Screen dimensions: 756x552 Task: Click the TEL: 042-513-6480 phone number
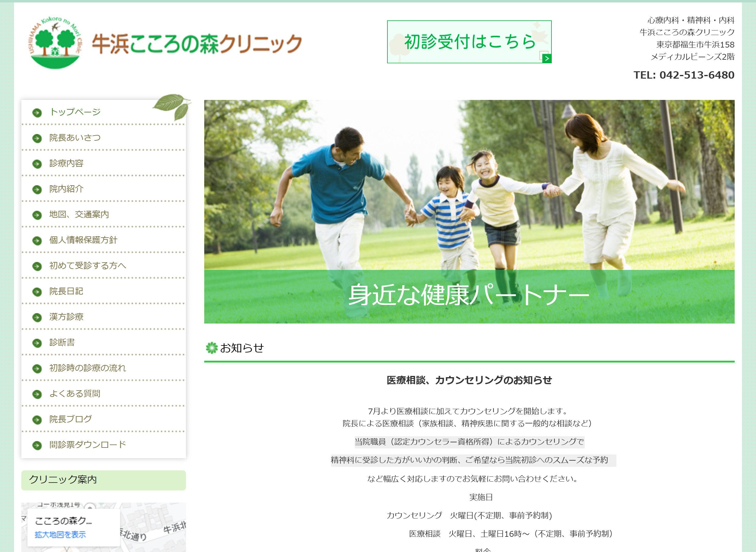[x=684, y=75]
